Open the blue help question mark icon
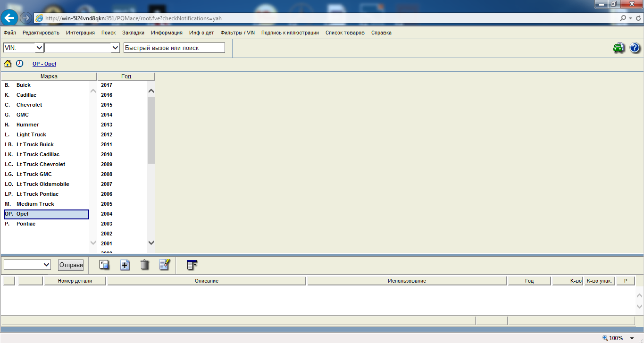The image size is (644, 343). 635,48
